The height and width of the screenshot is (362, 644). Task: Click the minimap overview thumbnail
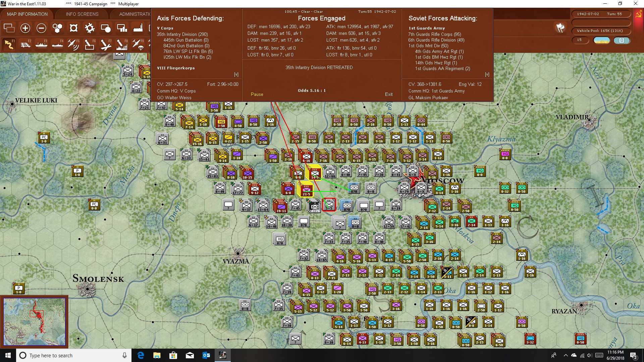[x=35, y=322]
